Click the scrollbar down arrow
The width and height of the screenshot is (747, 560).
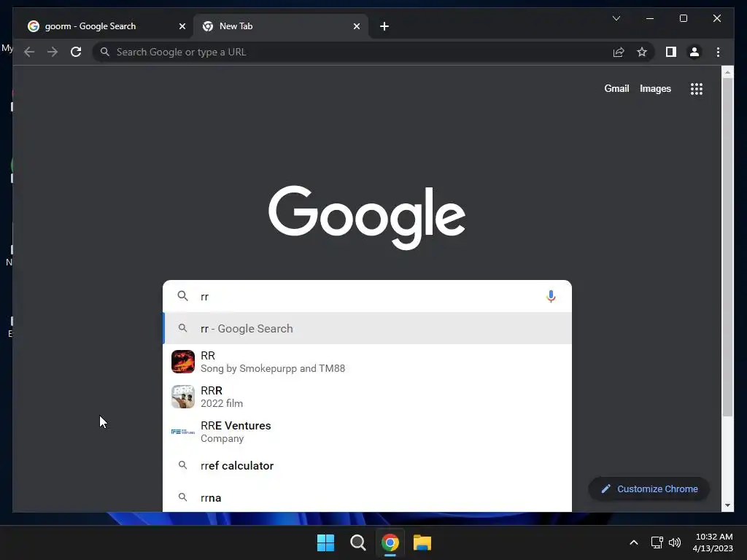[727, 506]
